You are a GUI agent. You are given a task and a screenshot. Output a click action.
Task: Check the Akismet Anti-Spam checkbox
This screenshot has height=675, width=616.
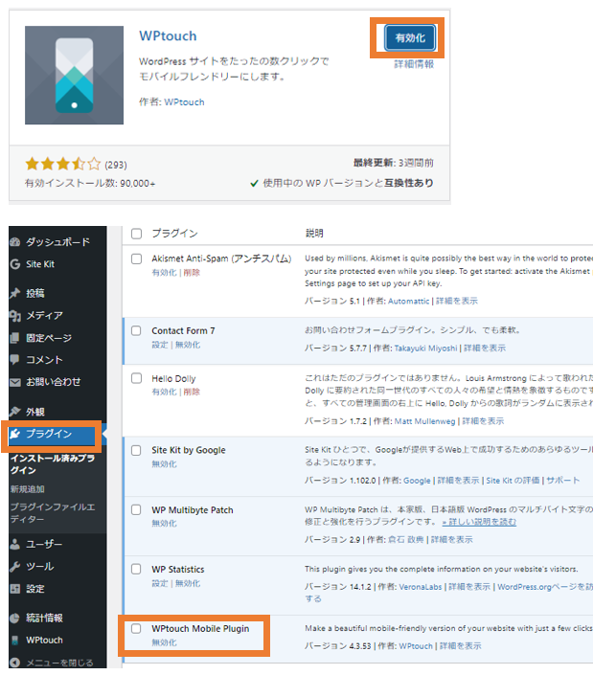(136, 259)
